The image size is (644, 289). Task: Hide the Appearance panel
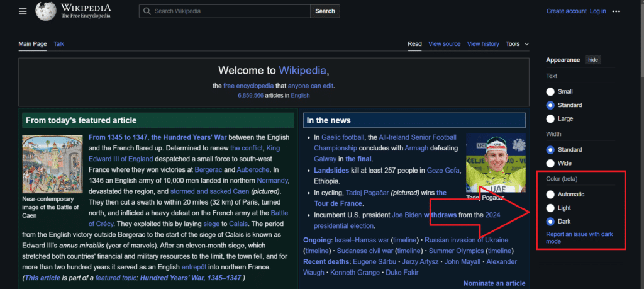click(592, 60)
